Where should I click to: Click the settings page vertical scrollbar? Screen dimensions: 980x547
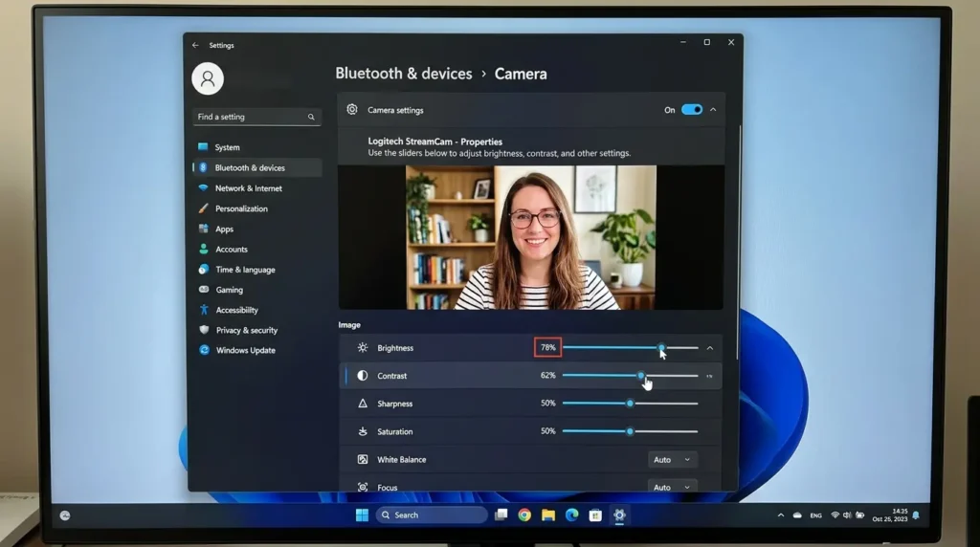pos(739,242)
